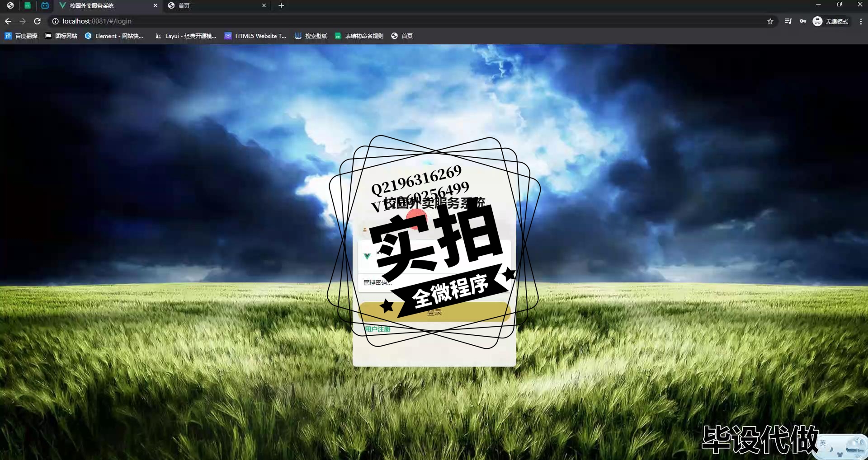Screen dimensions: 868x460
Task: Open the 图标网站 bookmark
Action: (x=61, y=36)
